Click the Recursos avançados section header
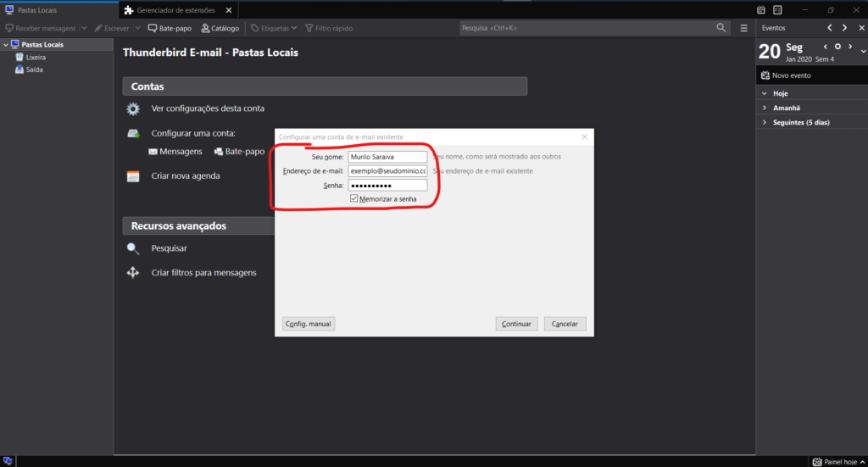The height and width of the screenshot is (467, 868). (x=198, y=225)
